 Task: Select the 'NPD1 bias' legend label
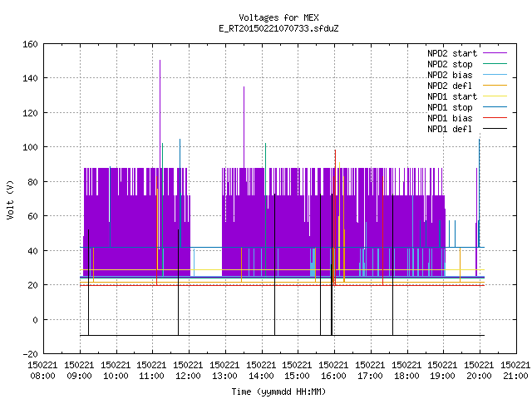450,118
